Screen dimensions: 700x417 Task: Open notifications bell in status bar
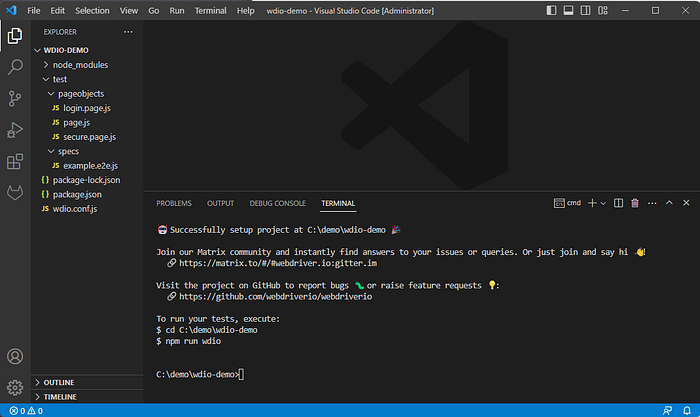[x=687, y=411]
